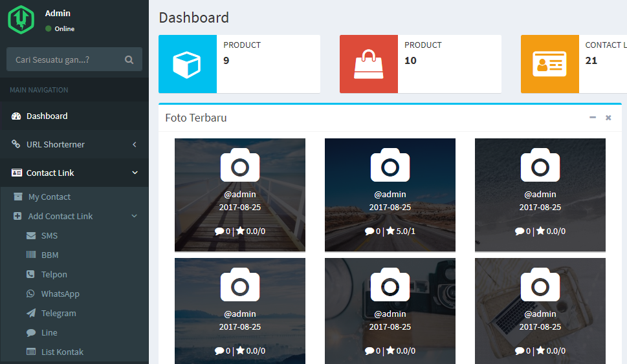
Task: Click the green app logo
Action: tap(21, 19)
